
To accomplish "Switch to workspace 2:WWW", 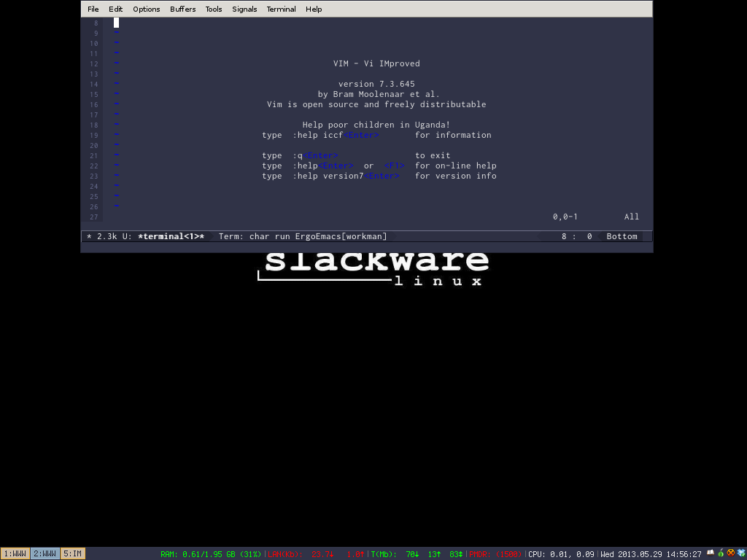I will click(45, 554).
